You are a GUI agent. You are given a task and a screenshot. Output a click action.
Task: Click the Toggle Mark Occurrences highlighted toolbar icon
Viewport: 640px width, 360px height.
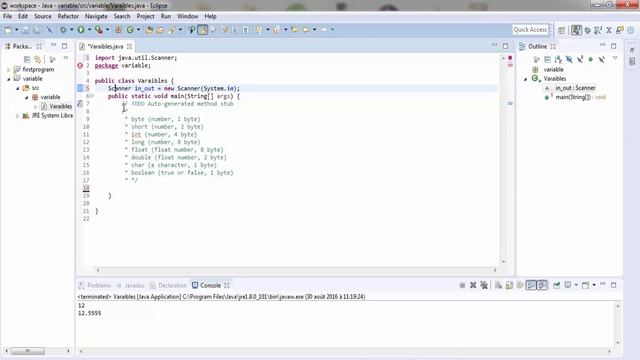pos(202,30)
